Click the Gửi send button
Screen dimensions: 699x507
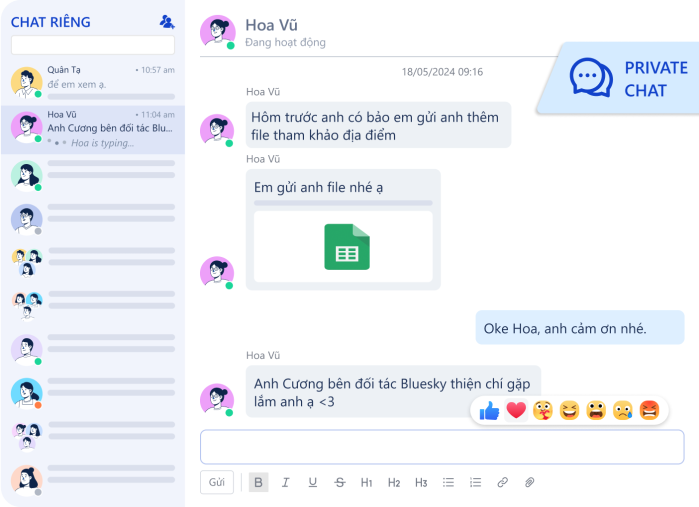pos(217,482)
